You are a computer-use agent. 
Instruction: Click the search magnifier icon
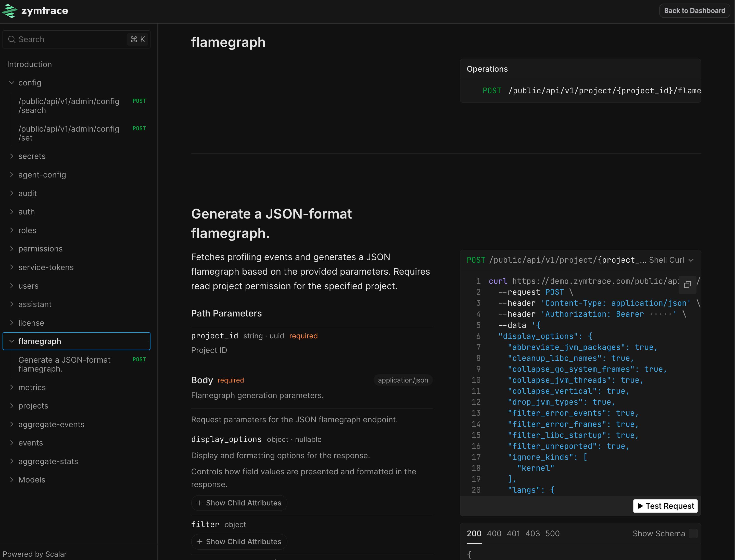click(x=12, y=39)
